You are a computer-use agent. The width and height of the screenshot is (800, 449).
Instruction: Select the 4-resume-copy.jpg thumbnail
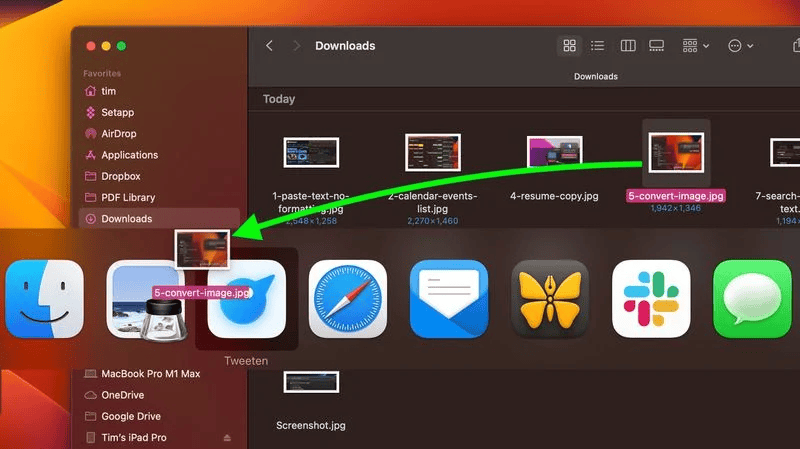coord(556,152)
